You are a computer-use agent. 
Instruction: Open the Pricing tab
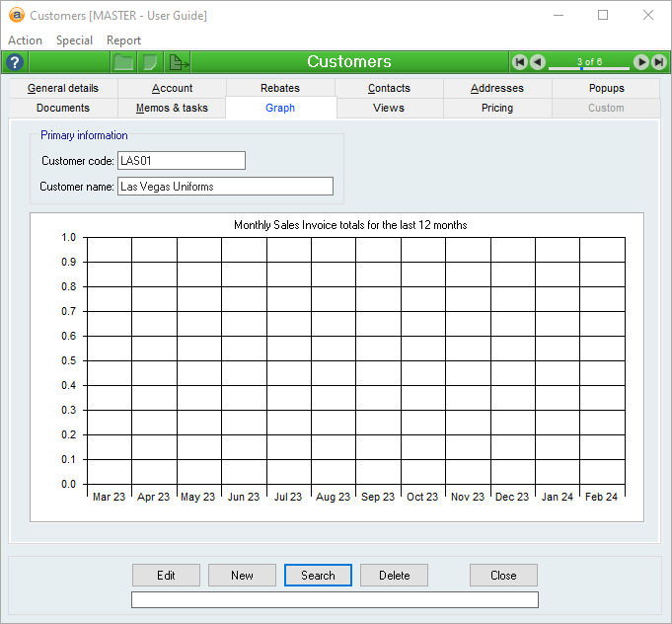coord(497,108)
